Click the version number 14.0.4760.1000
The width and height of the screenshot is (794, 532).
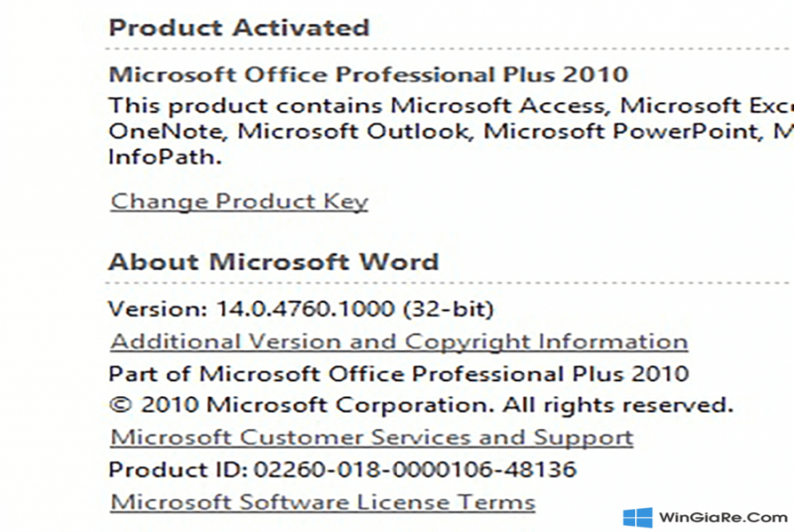(x=306, y=309)
